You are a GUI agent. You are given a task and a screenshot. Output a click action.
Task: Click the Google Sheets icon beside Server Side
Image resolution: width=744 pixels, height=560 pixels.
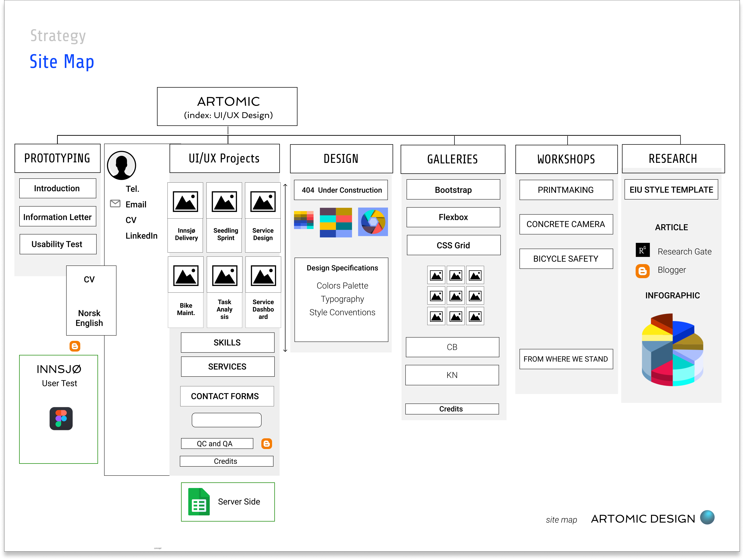pyautogui.click(x=199, y=502)
